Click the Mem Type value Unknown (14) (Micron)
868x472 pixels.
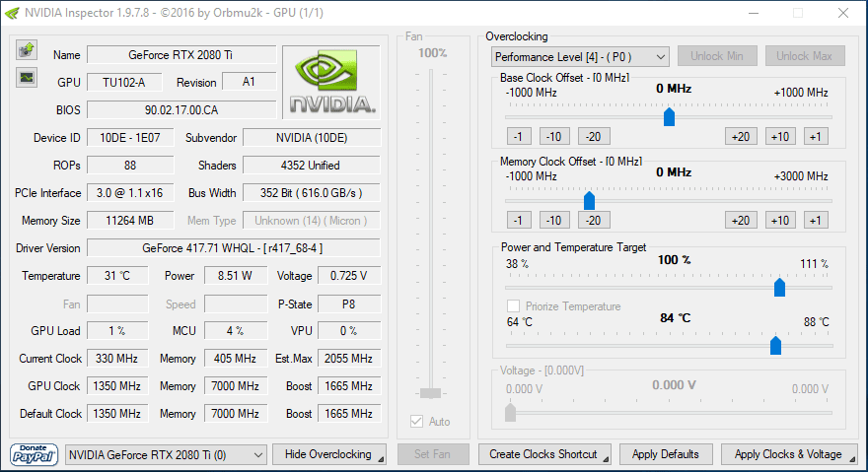(312, 221)
